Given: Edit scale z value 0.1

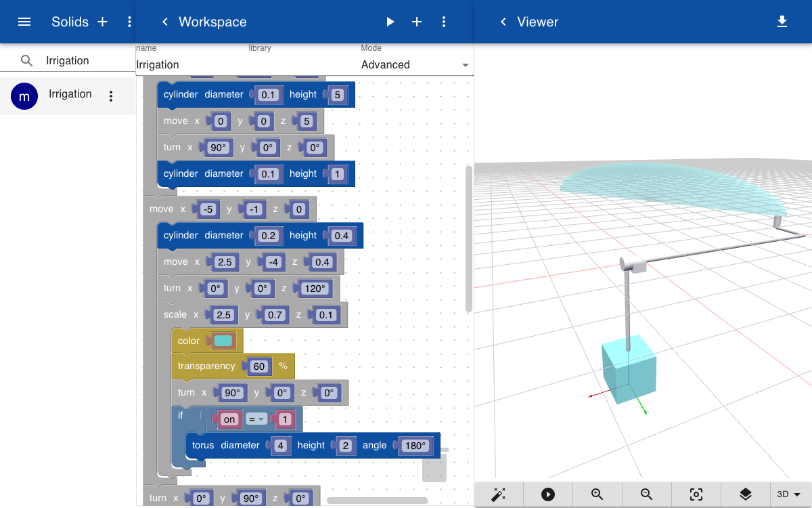Looking at the screenshot, I should 326,315.
